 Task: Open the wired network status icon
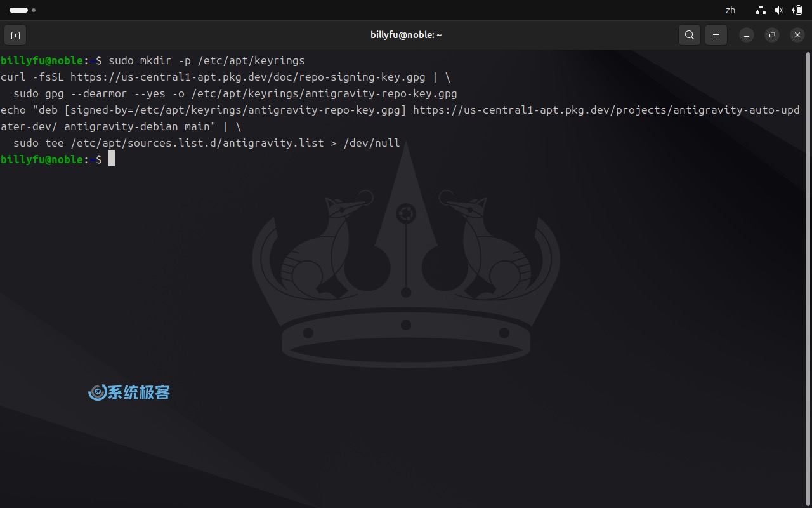tap(761, 10)
